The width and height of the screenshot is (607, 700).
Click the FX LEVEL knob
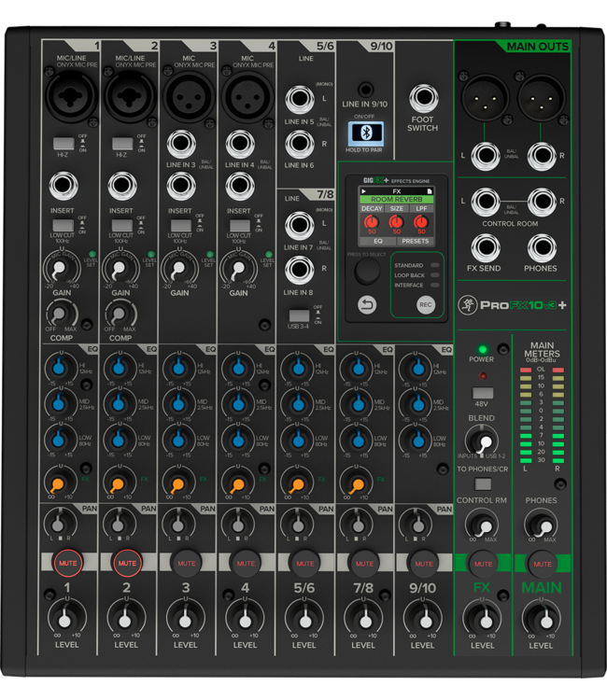click(x=486, y=621)
